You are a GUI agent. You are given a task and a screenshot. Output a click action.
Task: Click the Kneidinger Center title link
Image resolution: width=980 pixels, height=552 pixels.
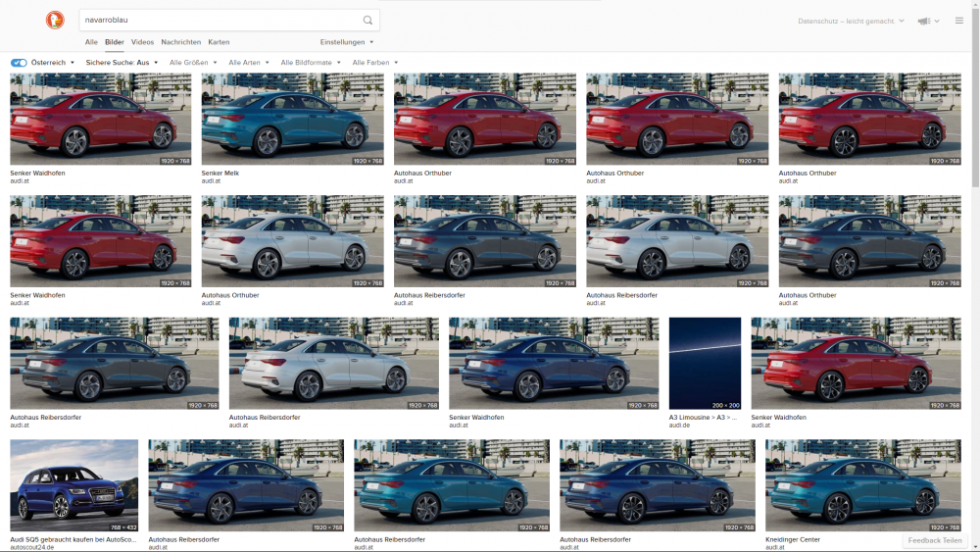793,539
